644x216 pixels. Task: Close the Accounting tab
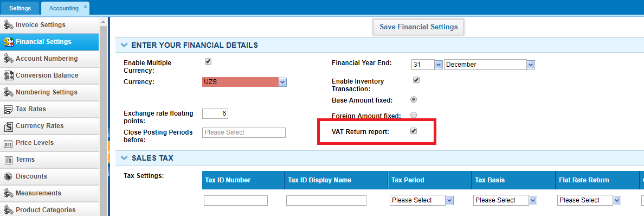coord(85,7)
